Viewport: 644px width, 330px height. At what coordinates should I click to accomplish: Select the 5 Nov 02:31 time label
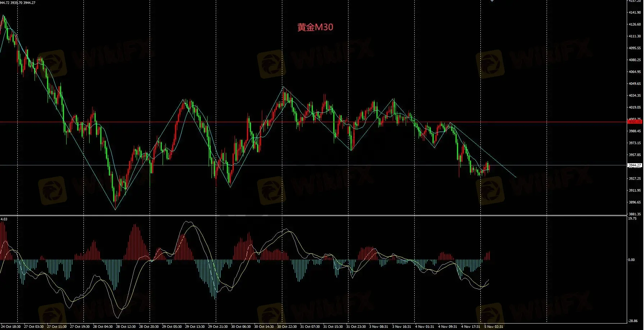tap(494, 327)
